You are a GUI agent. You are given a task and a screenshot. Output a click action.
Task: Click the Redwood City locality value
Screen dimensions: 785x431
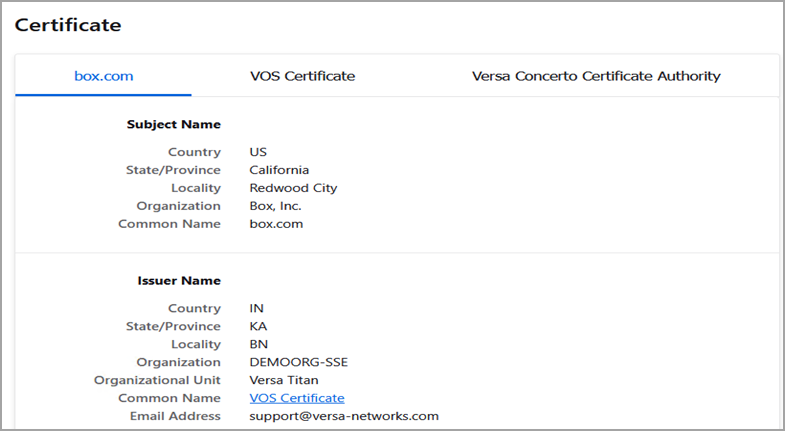[x=293, y=188]
